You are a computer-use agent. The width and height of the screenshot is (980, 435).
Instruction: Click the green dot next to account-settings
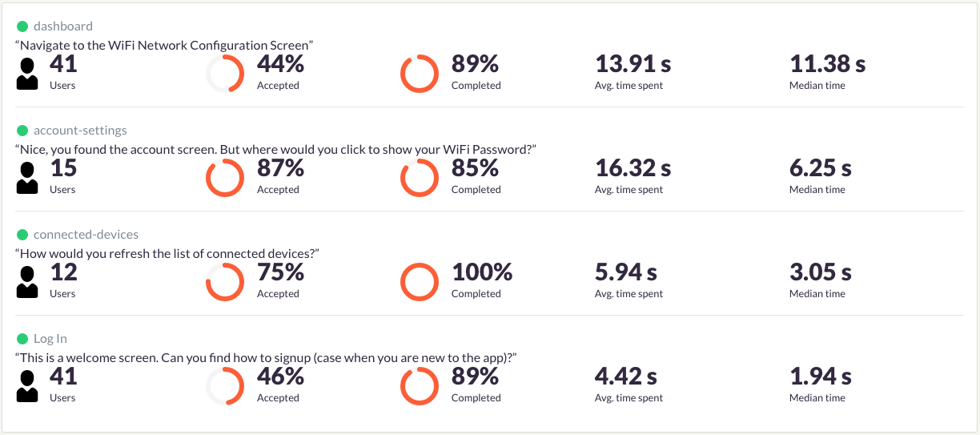pyautogui.click(x=22, y=131)
